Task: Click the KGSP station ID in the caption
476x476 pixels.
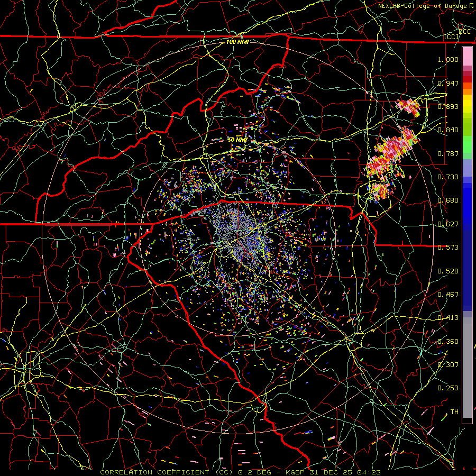Action: (296, 472)
